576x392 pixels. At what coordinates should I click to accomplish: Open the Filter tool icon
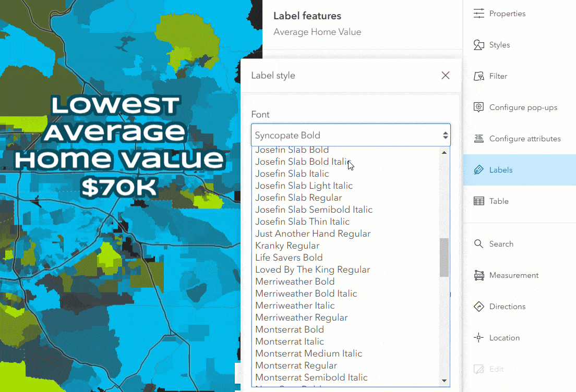(478, 76)
